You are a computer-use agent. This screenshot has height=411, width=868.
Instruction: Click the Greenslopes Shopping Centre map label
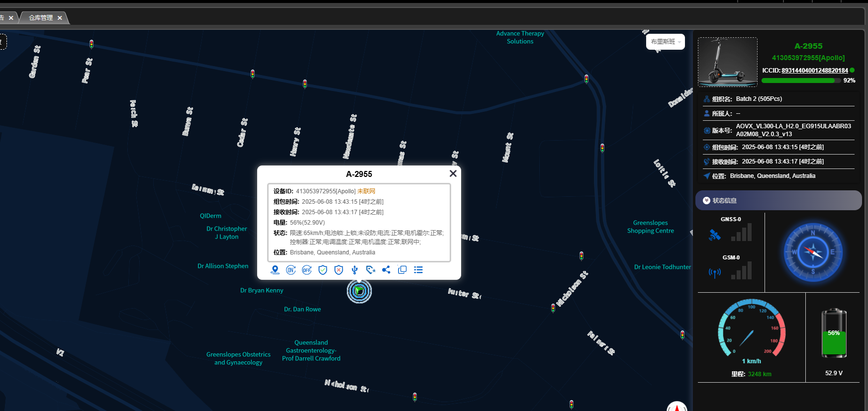pos(650,227)
